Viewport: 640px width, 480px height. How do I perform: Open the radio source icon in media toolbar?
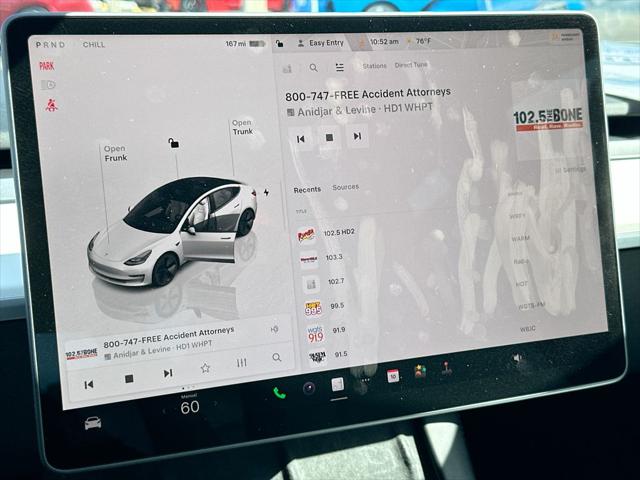287,69
